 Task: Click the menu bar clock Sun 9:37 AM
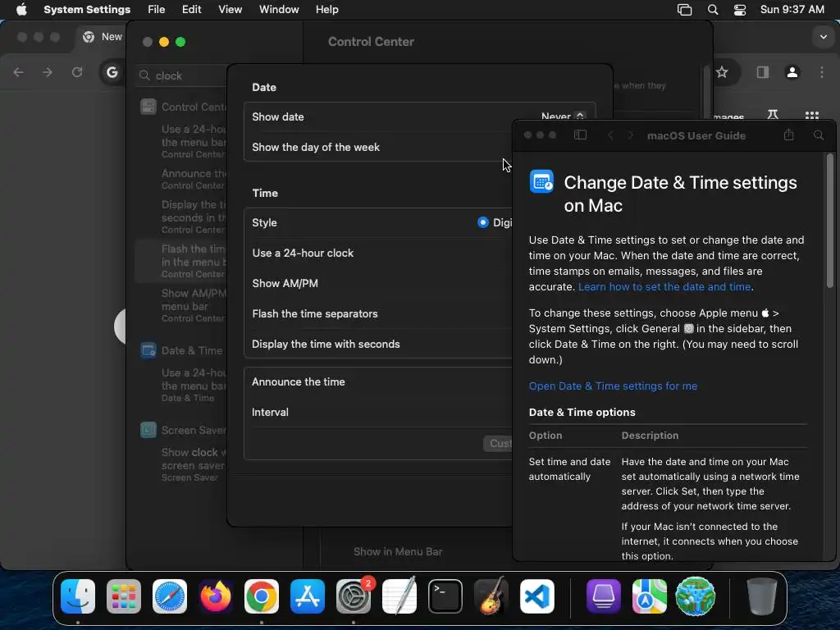[x=792, y=10]
